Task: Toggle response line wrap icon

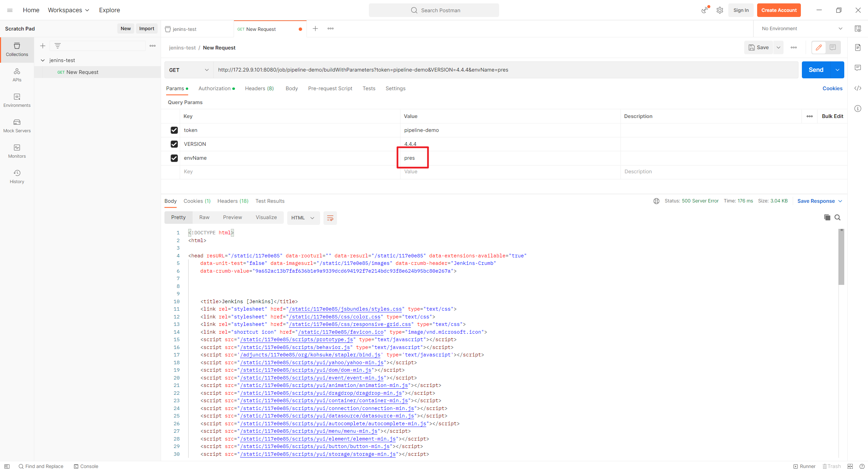Action: [x=330, y=218]
